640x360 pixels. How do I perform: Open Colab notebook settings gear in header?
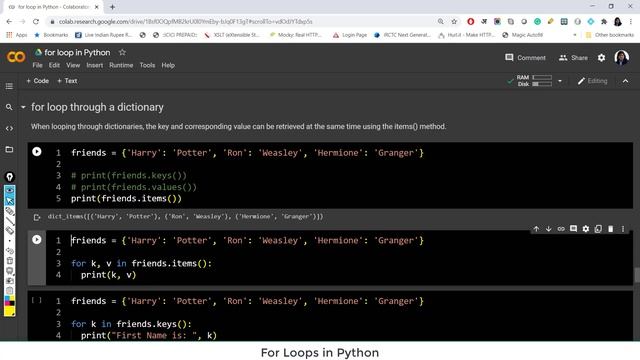[x=601, y=58]
